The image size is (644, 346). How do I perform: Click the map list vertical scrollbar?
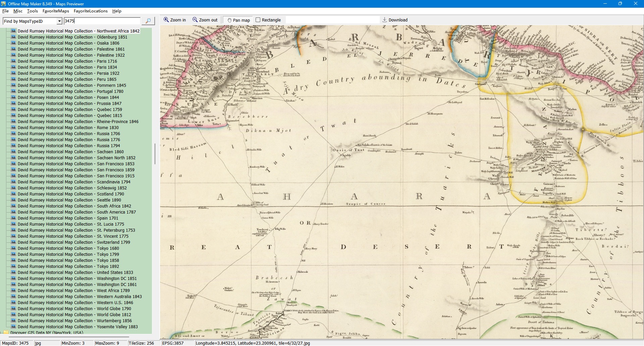pyautogui.click(x=155, y=154)
